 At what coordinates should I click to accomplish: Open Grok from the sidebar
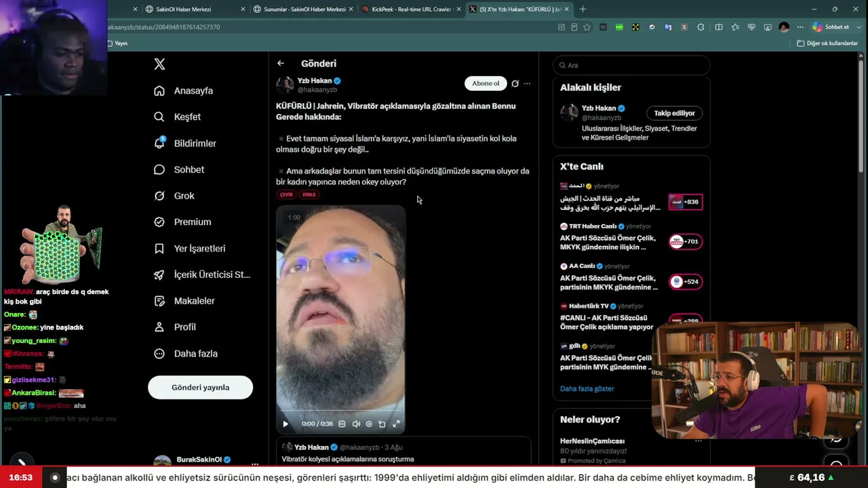174,196
